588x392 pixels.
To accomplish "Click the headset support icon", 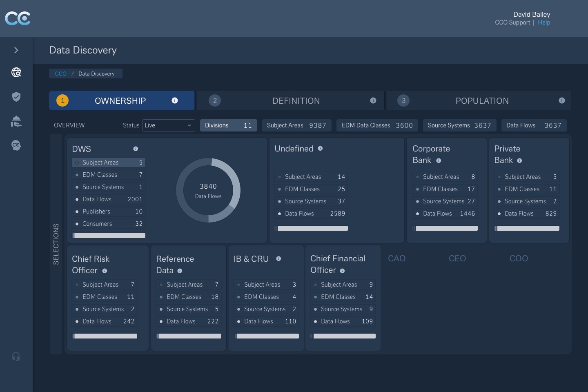I will 16,356.
